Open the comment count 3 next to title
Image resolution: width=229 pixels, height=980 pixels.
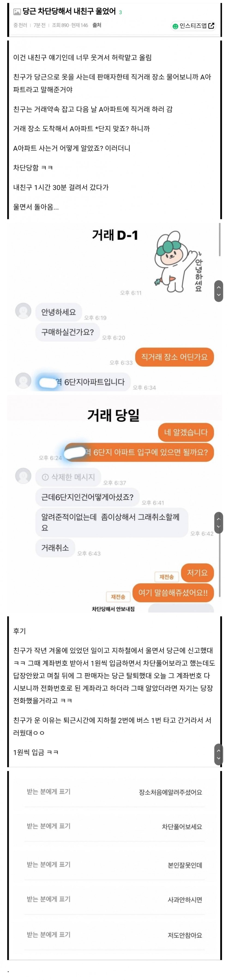pyautogui.click(x=120, y=13)
